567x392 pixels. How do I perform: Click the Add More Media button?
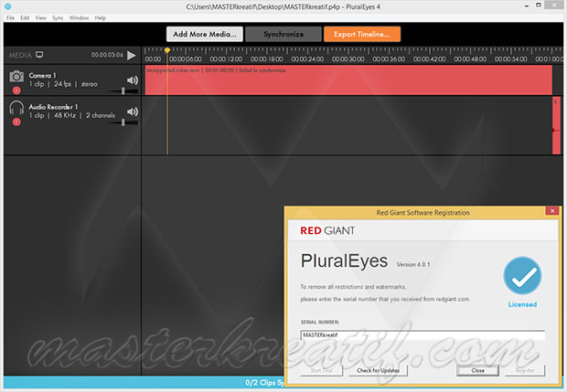tap(205, 35)
